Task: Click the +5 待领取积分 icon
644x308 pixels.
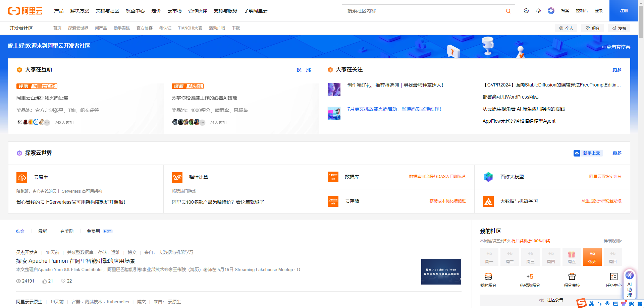Action: click(x=530, y=276)
